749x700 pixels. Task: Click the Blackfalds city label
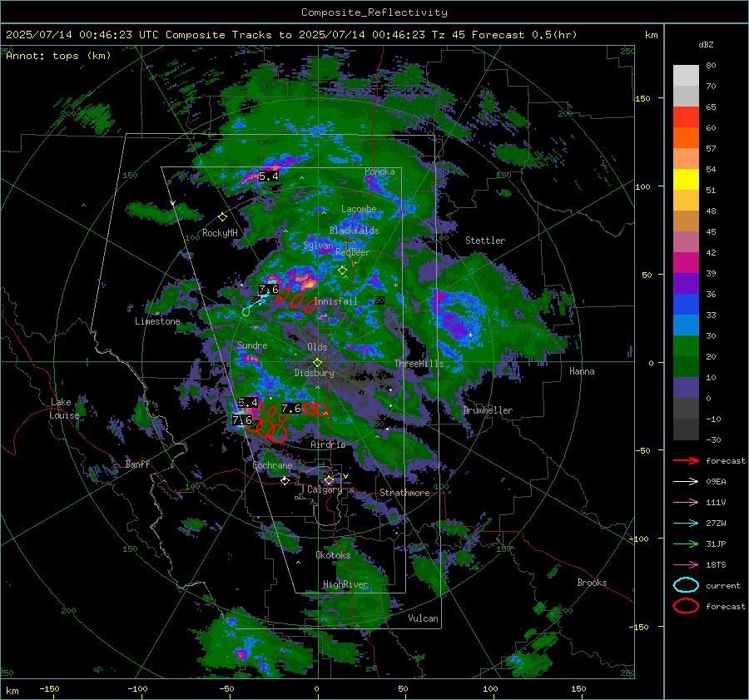354,231
